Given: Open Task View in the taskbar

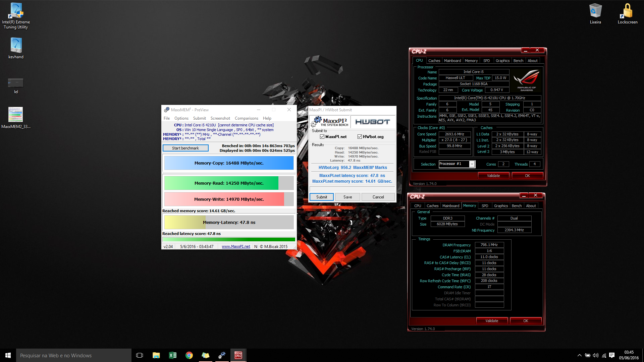Looking at the screenshot, I should coord(140,355).
